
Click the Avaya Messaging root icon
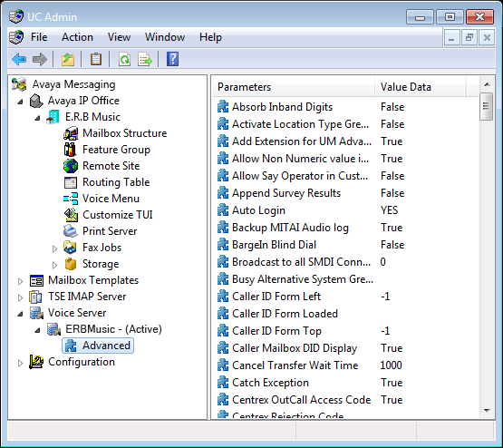(x=19, y=84)
